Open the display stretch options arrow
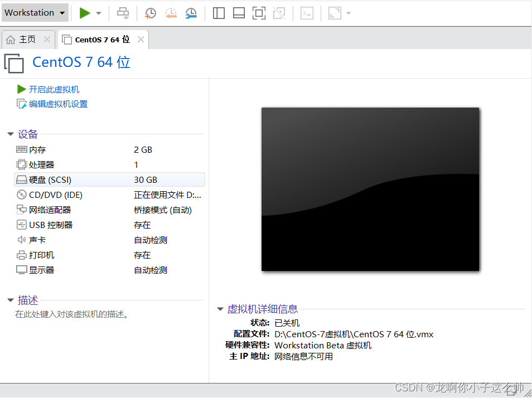 [x=348, y=13]
